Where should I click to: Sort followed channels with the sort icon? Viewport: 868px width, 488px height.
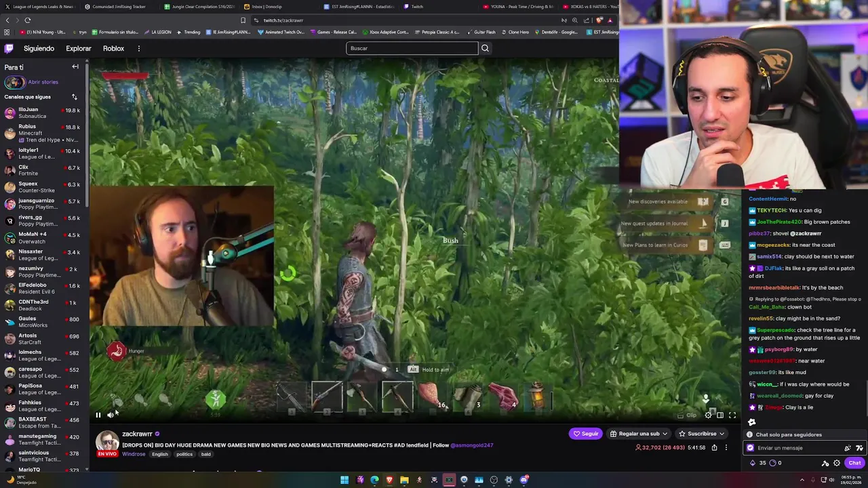click(75, 97)
